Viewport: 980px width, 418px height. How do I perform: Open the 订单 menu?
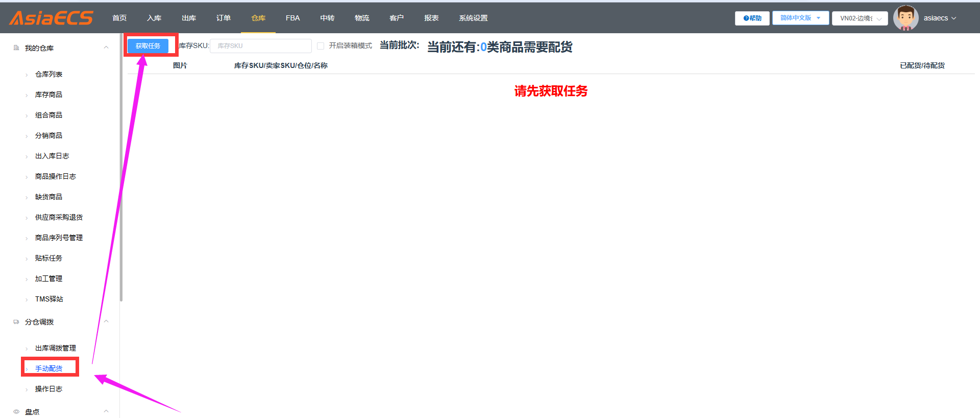(x=224, y=18)
